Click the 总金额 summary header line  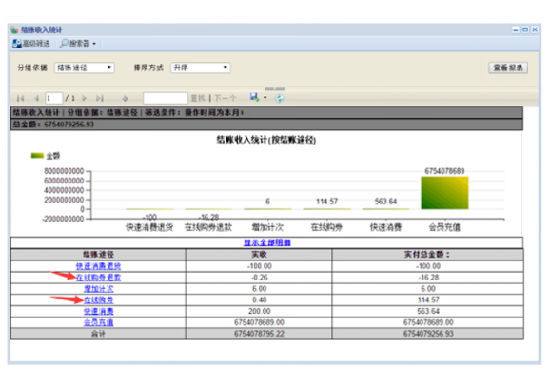tap(267, 124)
